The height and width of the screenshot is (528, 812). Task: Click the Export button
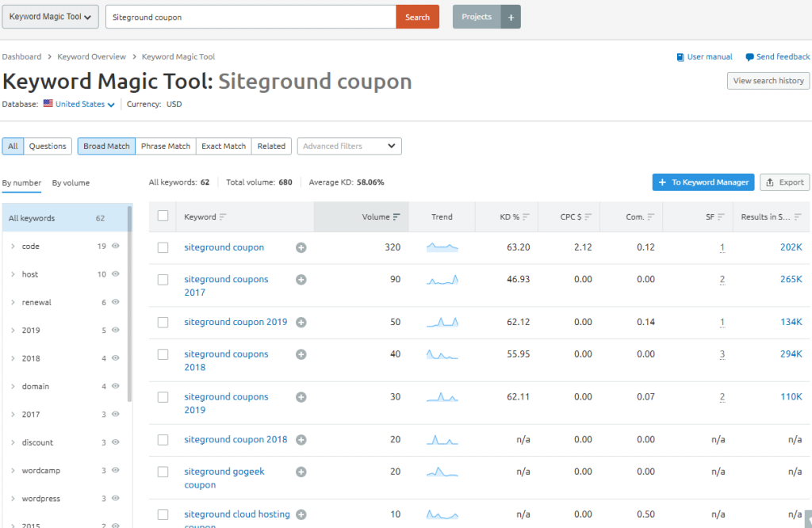pos(784,182)
